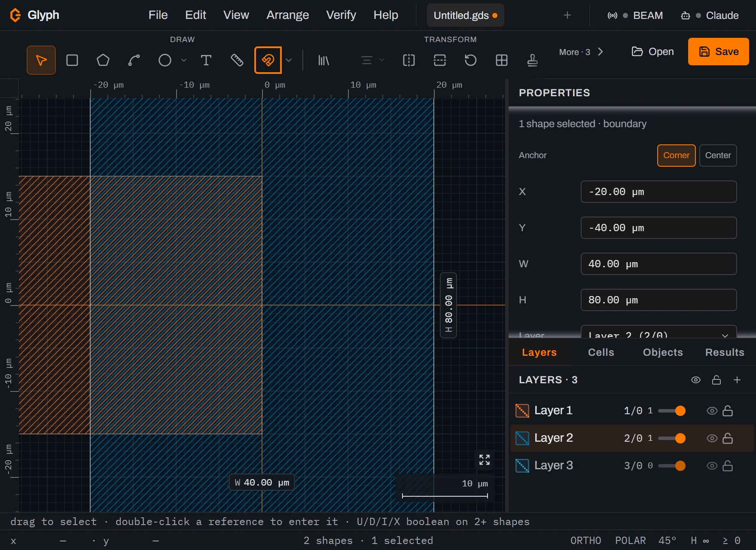Open the Help menu
Screen dimensions: 756x550
tap(386, 15)
